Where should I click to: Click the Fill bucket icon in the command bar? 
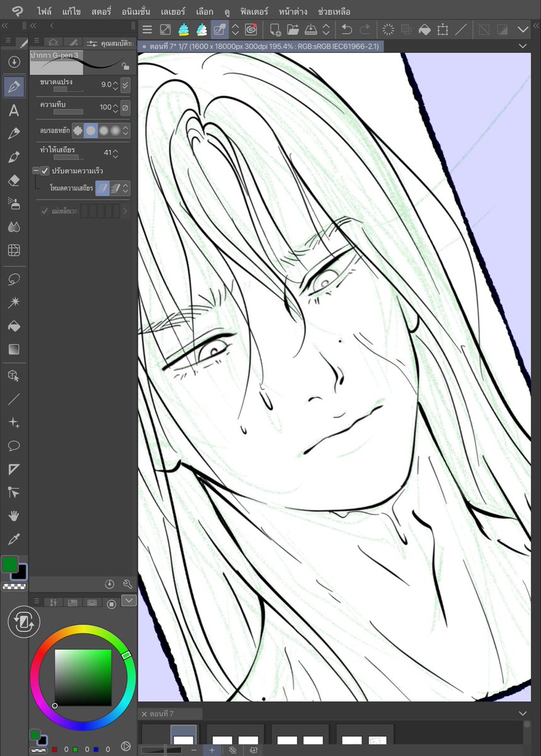(x=424, y=30)
